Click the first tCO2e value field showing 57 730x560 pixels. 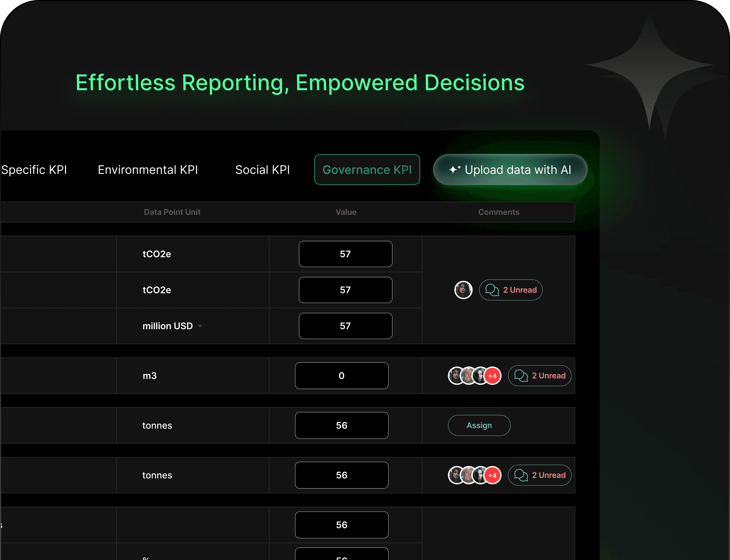coord(345,254)
